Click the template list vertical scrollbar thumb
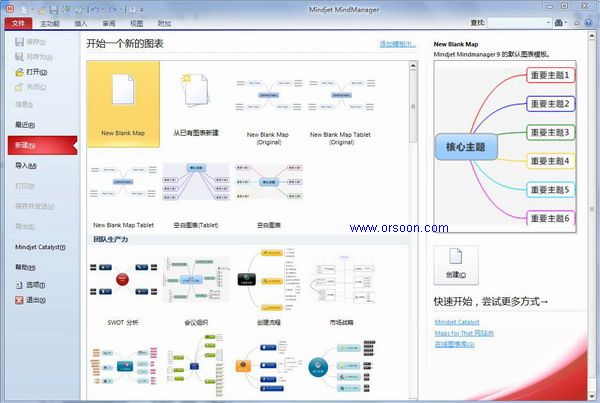The height and width of the screenshot is (403, 600). 413,107
